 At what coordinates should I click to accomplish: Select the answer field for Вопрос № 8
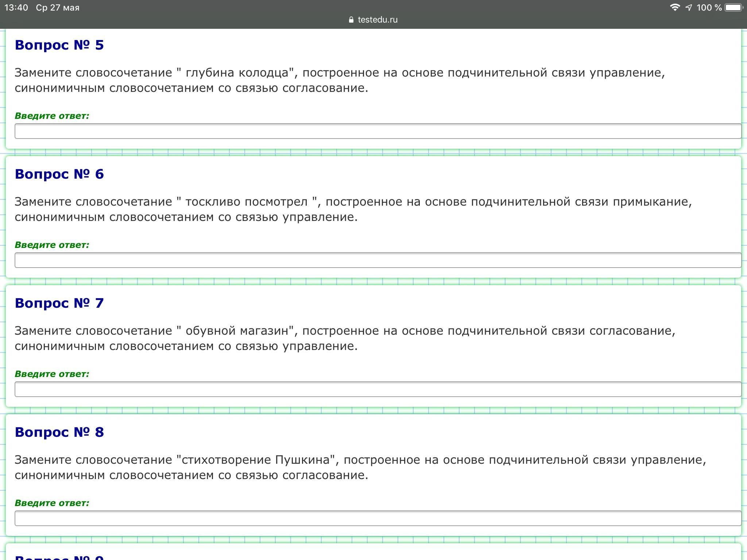click(378, 518)
